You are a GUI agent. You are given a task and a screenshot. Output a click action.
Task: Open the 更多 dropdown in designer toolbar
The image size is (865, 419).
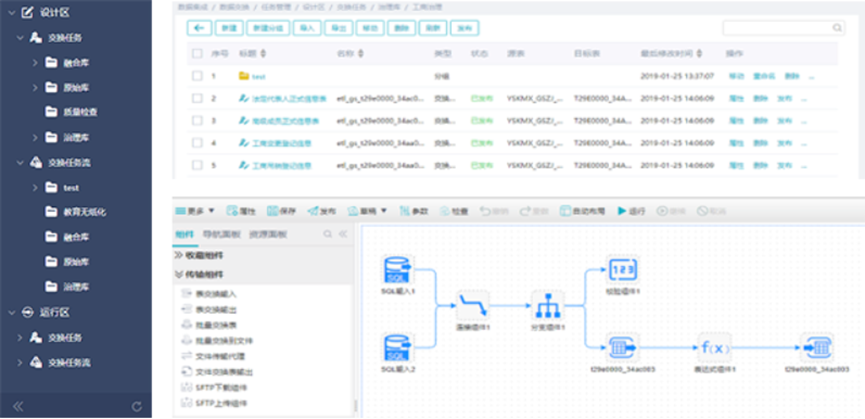pyautogui.click(x=195, y=211)
